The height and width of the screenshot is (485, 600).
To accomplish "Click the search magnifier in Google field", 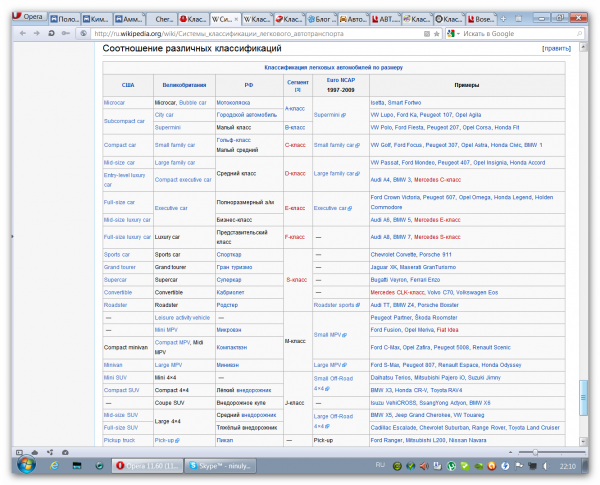I will click(579, 34).
